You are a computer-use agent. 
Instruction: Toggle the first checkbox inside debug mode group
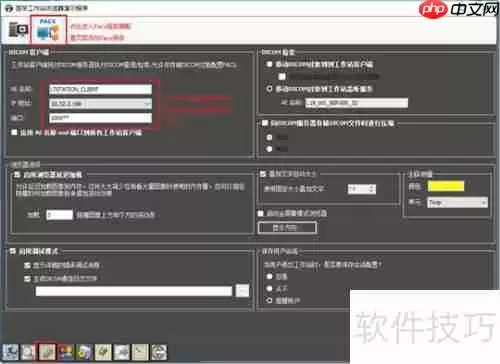(x=27, y=265)
